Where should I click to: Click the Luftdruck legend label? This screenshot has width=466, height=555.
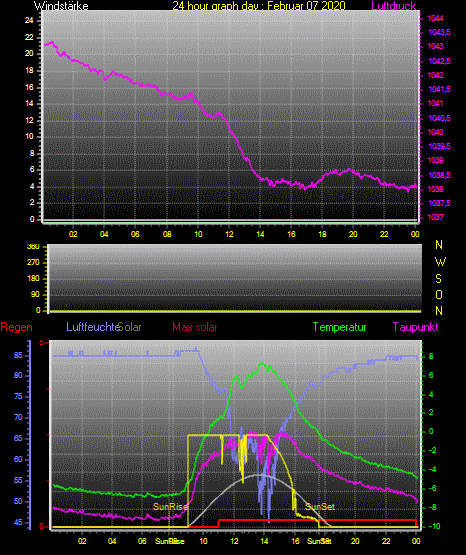tap(393, 6)
